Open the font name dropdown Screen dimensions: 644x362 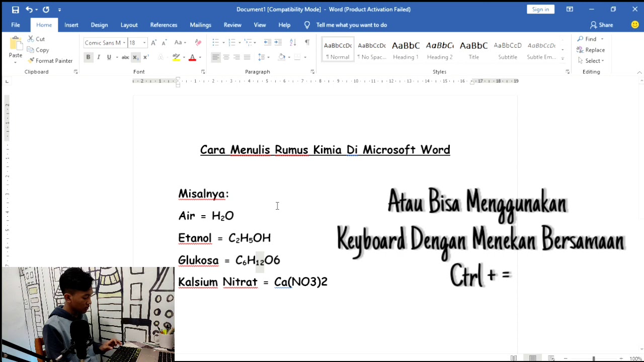(x=124, y=43)
